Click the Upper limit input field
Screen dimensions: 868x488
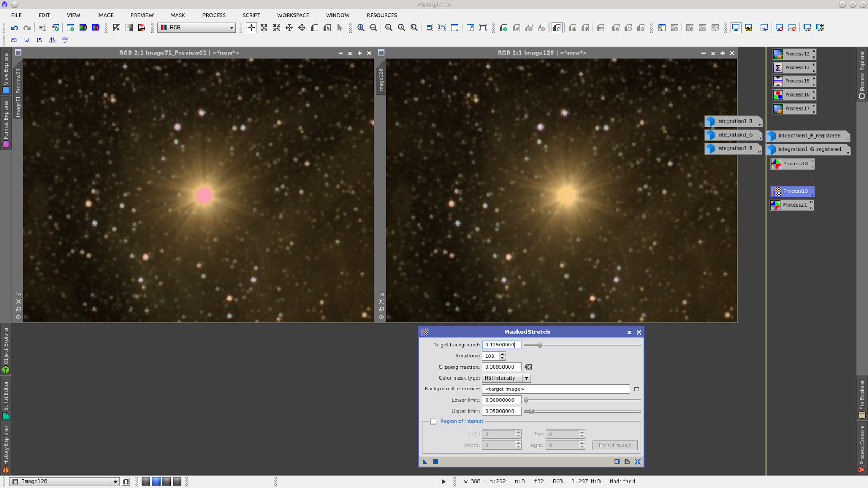point(501,411)
